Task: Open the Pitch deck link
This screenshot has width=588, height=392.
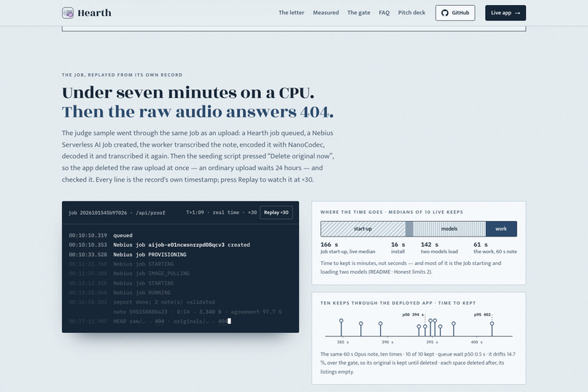Action: click(411, 12)
